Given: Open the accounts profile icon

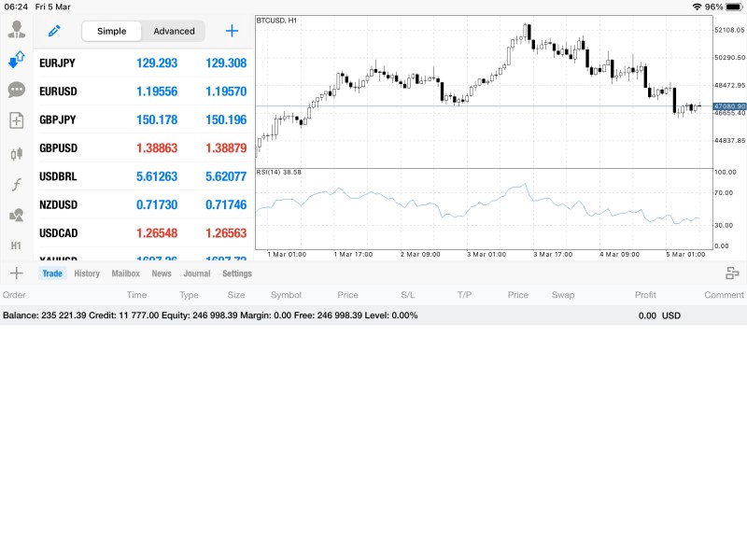Looking at the screenshot, I should [17, 30].
